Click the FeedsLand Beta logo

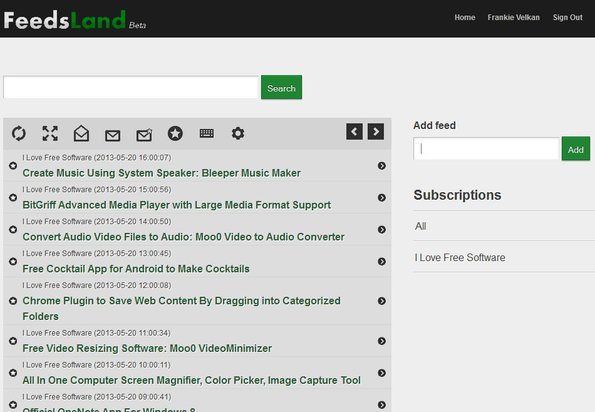pos(75,20)
